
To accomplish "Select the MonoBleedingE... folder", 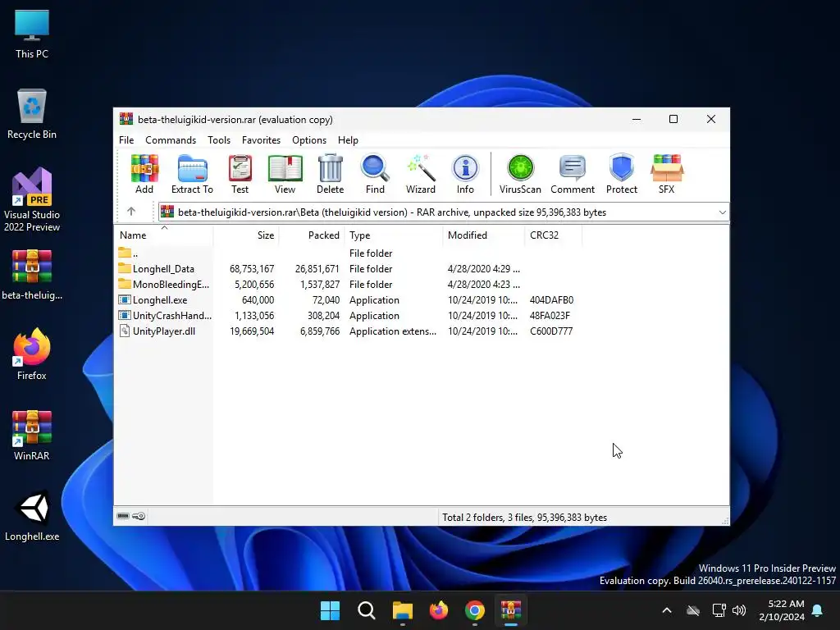I will pos(348,284).
